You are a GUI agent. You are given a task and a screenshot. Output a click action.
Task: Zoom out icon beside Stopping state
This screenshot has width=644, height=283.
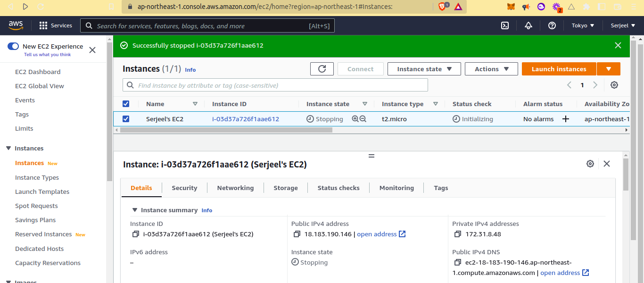tap(363, 119)
